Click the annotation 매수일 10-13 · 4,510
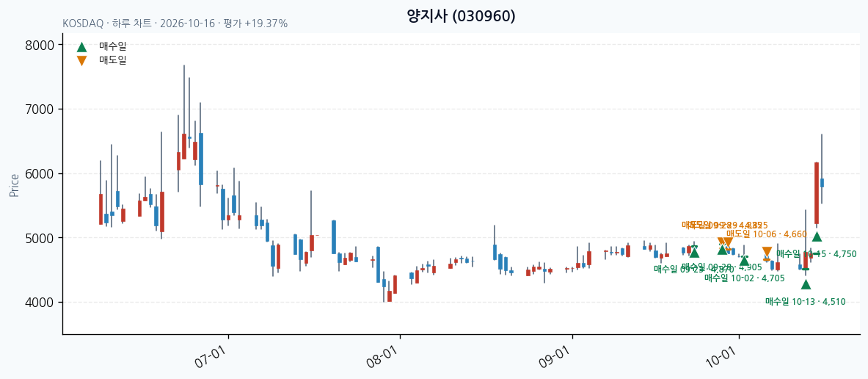 [x=806, y=302]
